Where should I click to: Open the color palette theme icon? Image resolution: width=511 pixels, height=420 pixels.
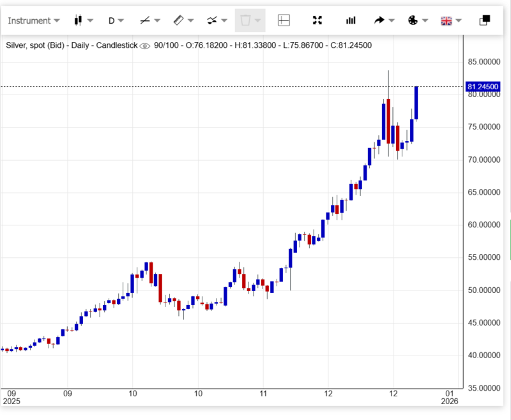(413, 20)
